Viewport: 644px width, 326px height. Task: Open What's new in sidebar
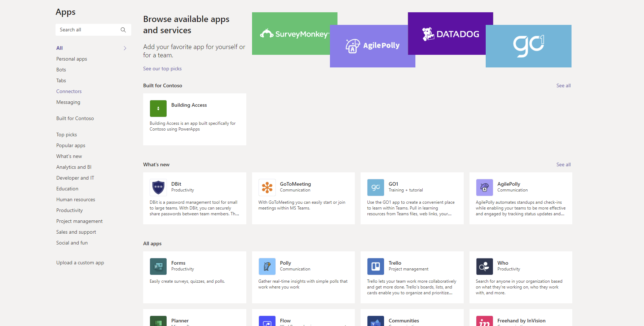pyautogui.click(x=69, y=156)
